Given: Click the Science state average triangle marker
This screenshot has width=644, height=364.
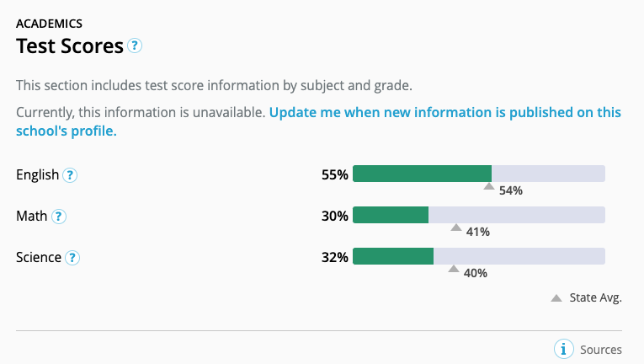Looking at the screenshot, I should click(x=454, y=269).
